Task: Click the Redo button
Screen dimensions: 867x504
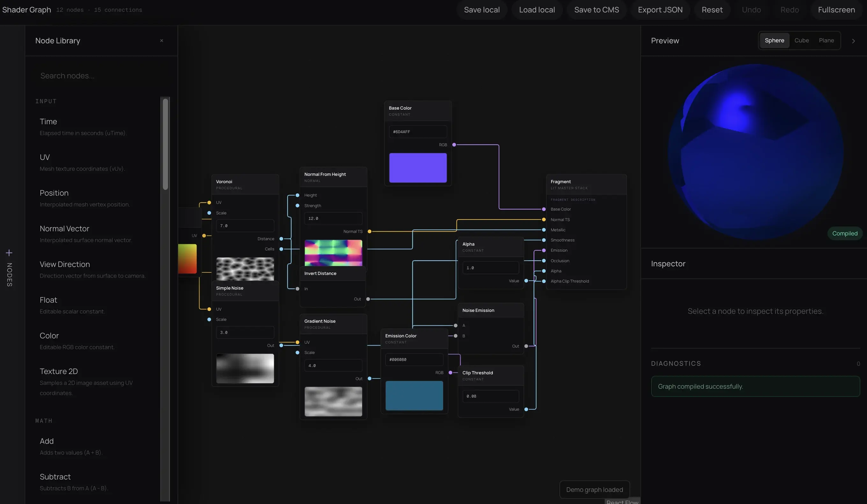Action: pos(790,10)
